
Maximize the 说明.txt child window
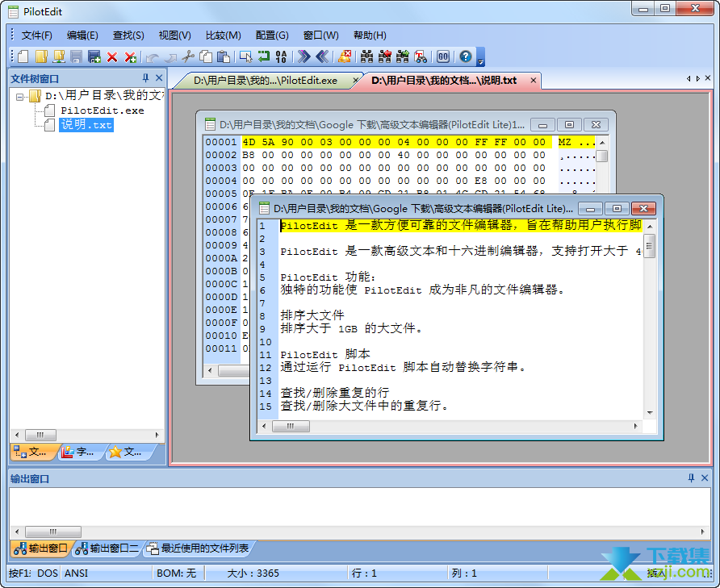click(x=617, y=208)
